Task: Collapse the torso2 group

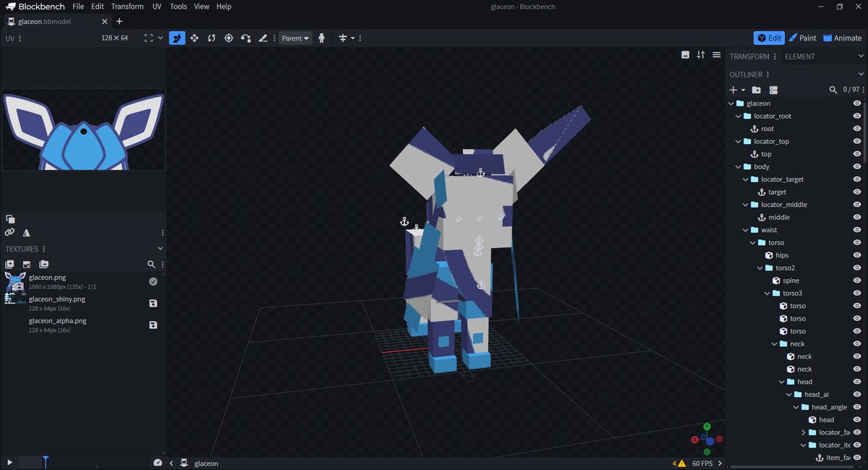Action: pyautogui.click(x=760, y=268)
